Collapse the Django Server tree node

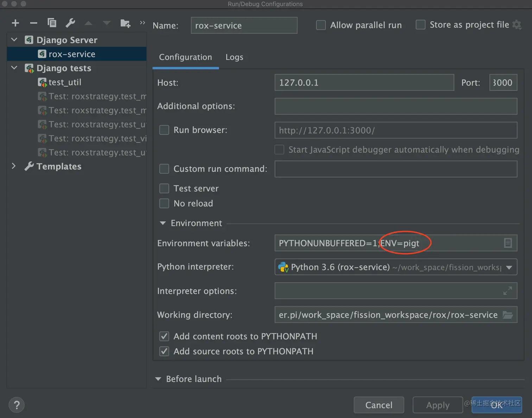point(14,40)
